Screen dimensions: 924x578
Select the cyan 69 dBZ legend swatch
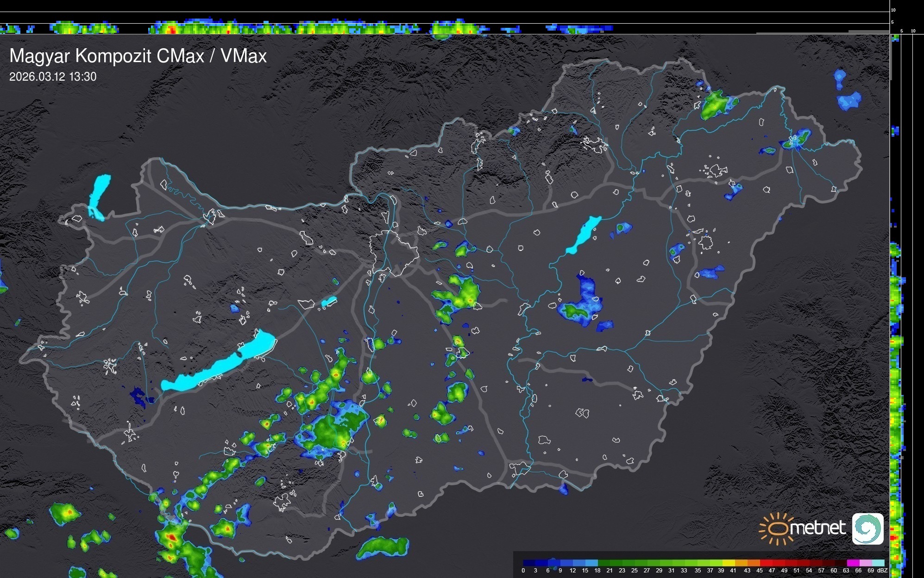click(878, 563)
